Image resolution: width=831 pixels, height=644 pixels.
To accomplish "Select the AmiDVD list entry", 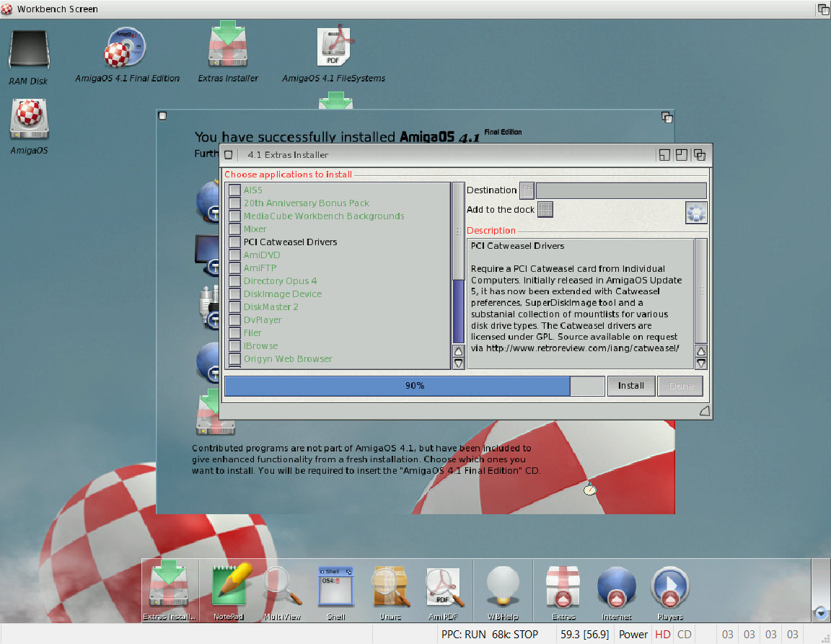I will point(262,255).
